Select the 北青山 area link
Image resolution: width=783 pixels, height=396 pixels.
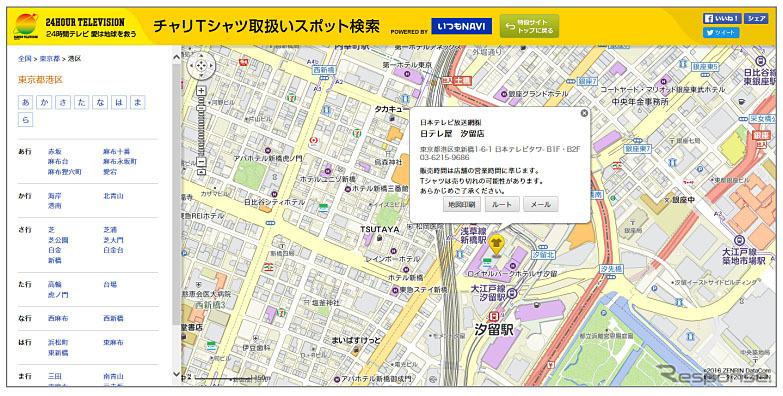coord(113,196)
